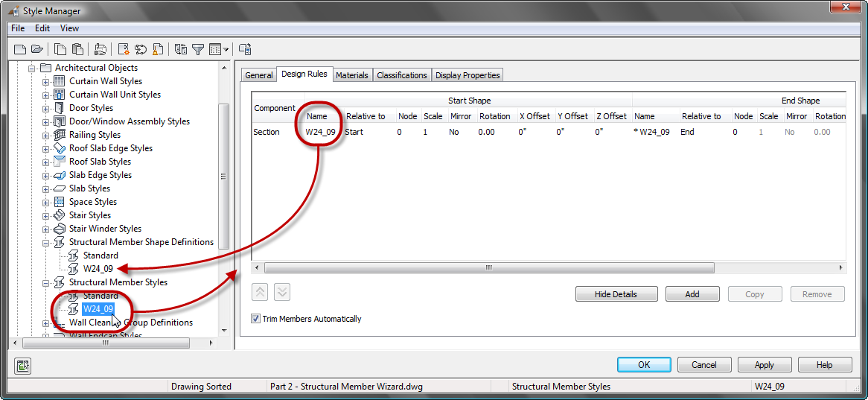The width and height of the screenshot is (868, 400).
Task: Expand Roof Slab Edge Styles node
Action: click(46, 148)
